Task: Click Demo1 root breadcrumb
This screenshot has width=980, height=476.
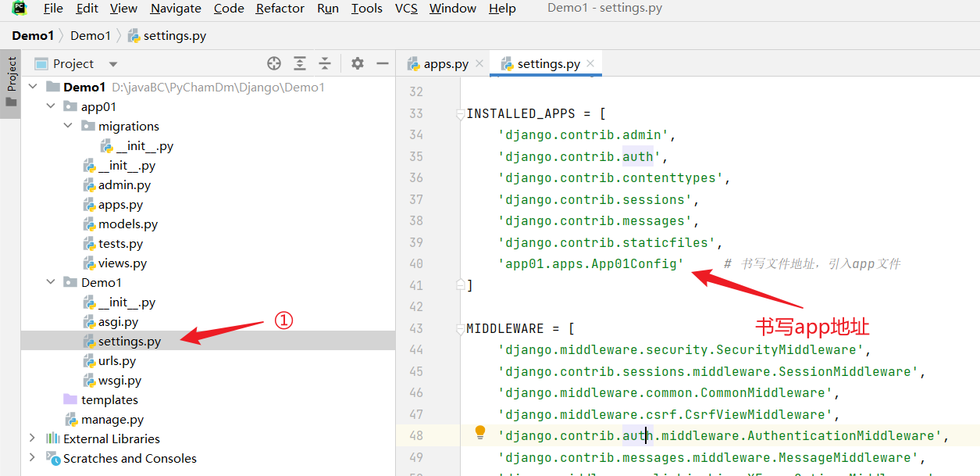Action: click(33, 35)
